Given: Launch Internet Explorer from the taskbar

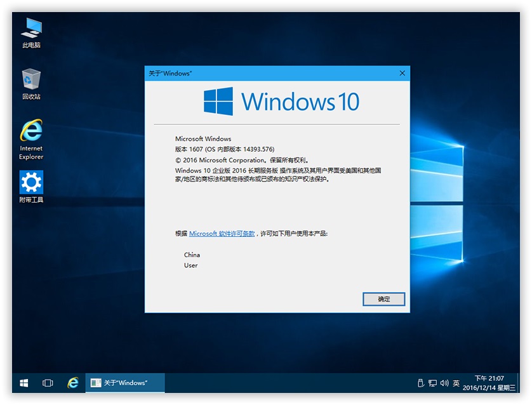Looking at the screenshot, I should coord(72,383).
